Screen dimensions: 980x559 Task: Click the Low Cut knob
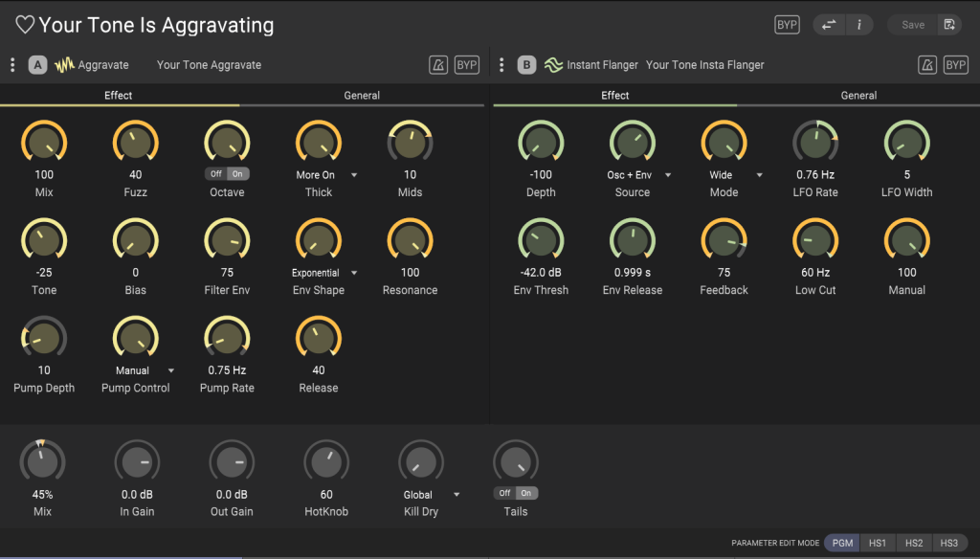click(x=815, y=240)
